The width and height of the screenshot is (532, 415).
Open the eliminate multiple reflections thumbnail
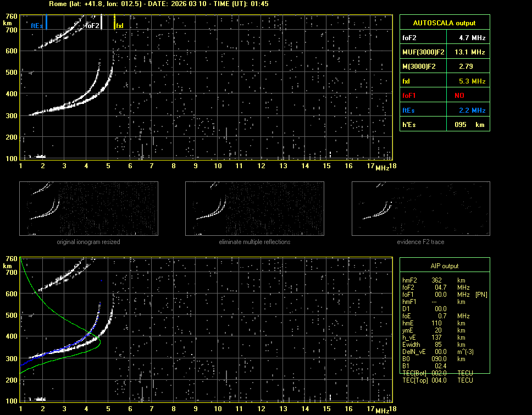pos(254,208)
